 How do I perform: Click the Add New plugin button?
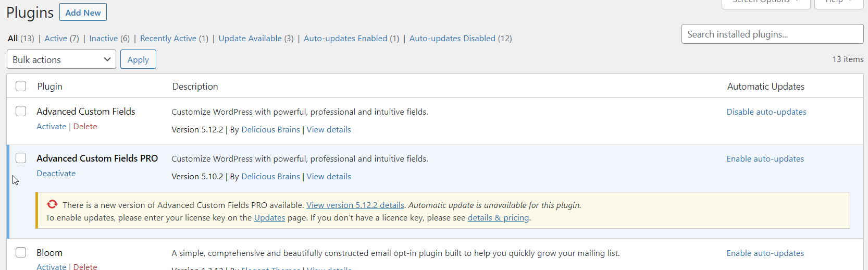click(83, 13)
